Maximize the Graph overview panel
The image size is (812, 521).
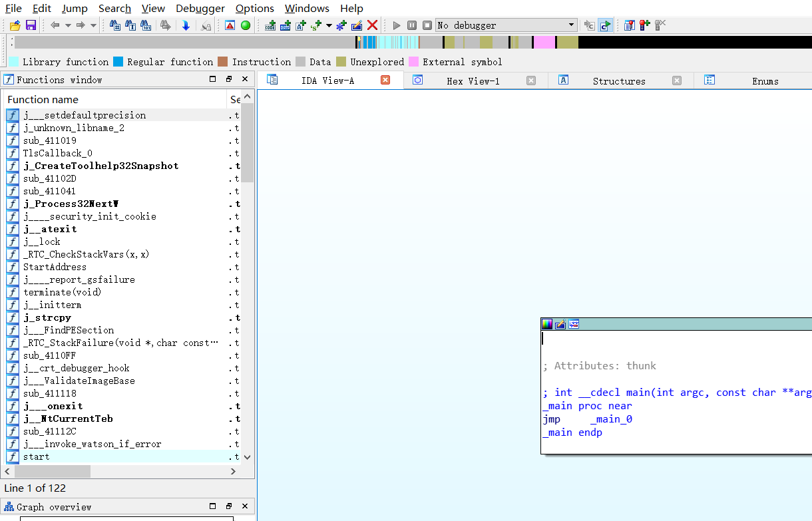click(213, 506)
